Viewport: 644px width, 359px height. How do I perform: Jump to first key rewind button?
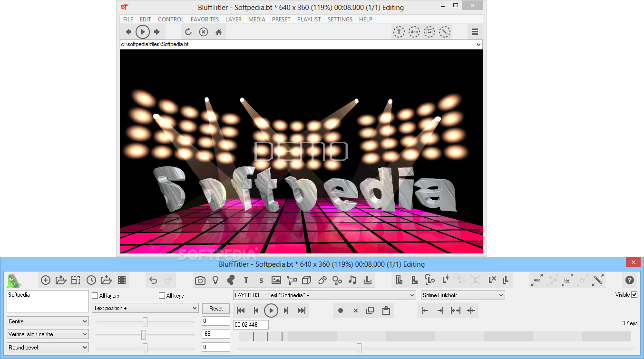coord(241,310)
